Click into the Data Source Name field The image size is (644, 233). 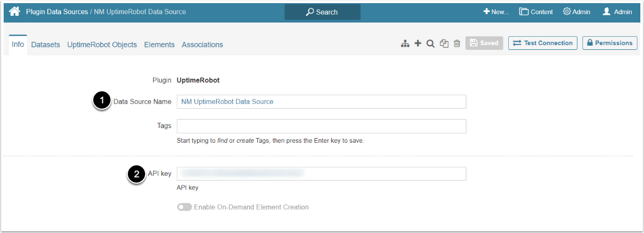coord(321,102)
